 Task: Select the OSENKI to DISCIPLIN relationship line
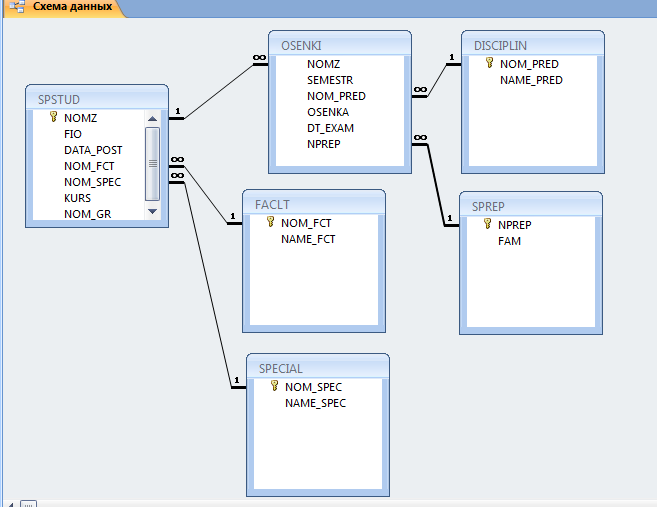tap(437, 80)
